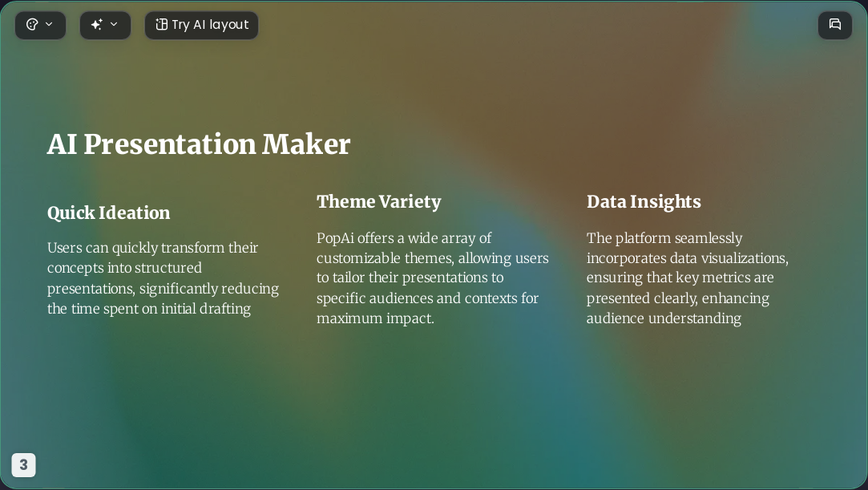Place cursor in the PopAi themes paragraph
The width and height of the screenshot is (868, 490).
click(x=433, y=278)
